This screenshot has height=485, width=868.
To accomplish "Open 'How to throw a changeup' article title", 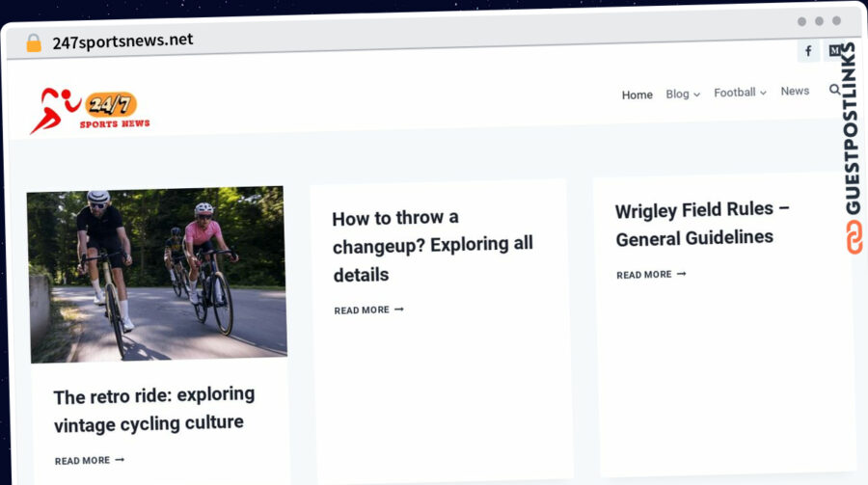I will pyautogui.click(x=432, y=245).
